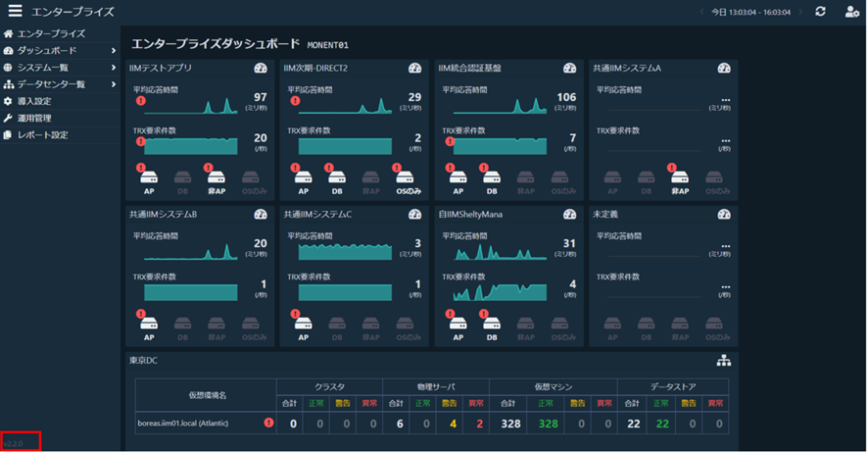Go to the next time range

coord(799,12)
